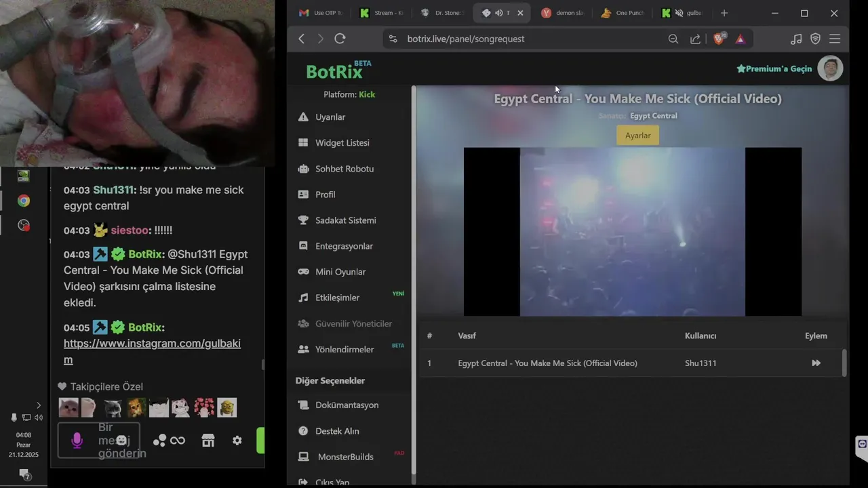Open the Brave Shields lion icon

coord(719,38)
